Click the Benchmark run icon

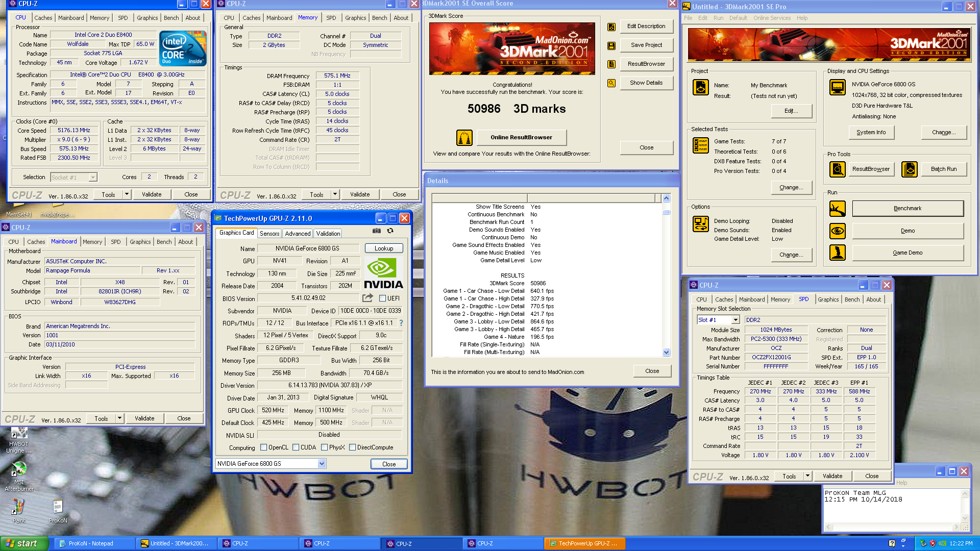coord(837,208)
